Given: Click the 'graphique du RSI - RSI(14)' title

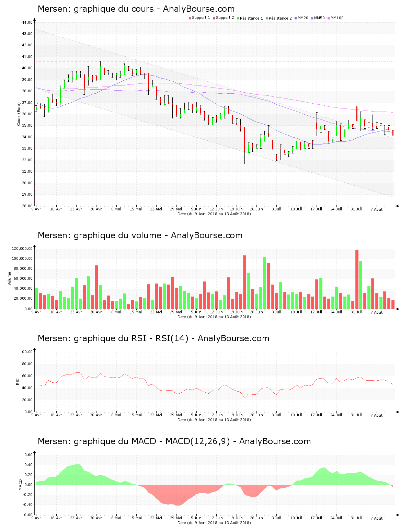Looking at the screenshot, I should click(131, 338).
